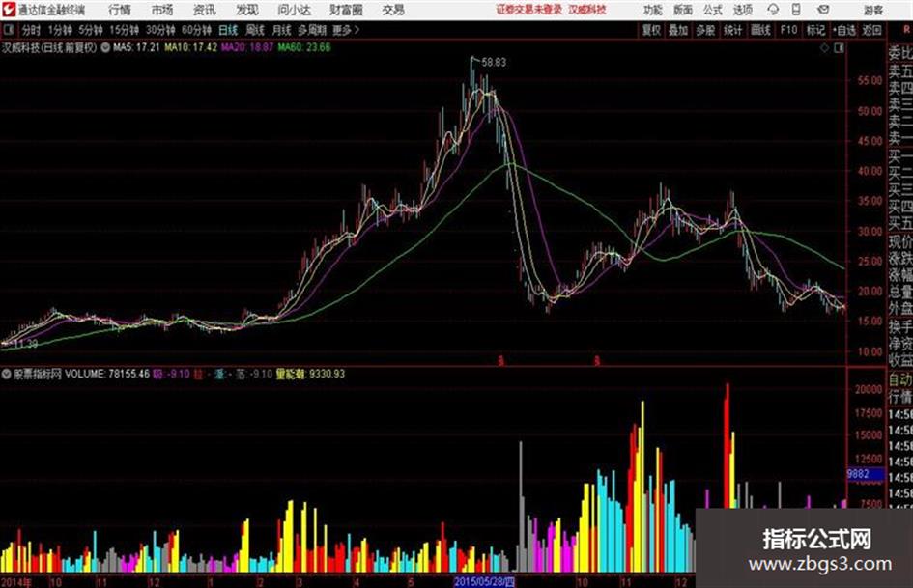Select the 日线 daily period tab
913x588 pixels.
point(228,30)
